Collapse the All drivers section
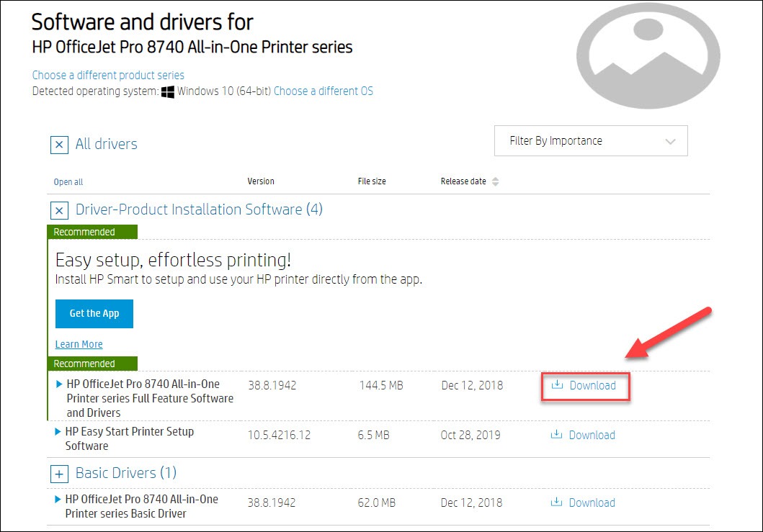 click(x=58, y=145)
